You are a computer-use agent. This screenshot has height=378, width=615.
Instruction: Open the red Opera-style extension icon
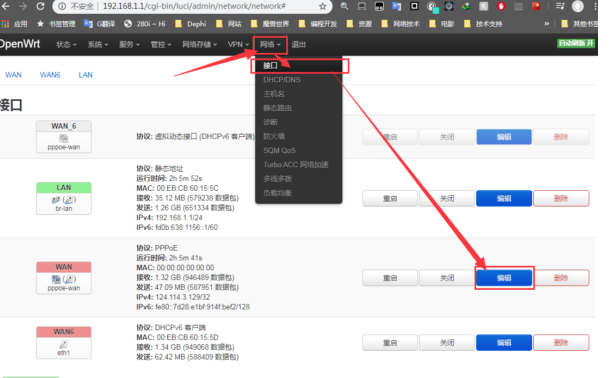tap(501, 6)
